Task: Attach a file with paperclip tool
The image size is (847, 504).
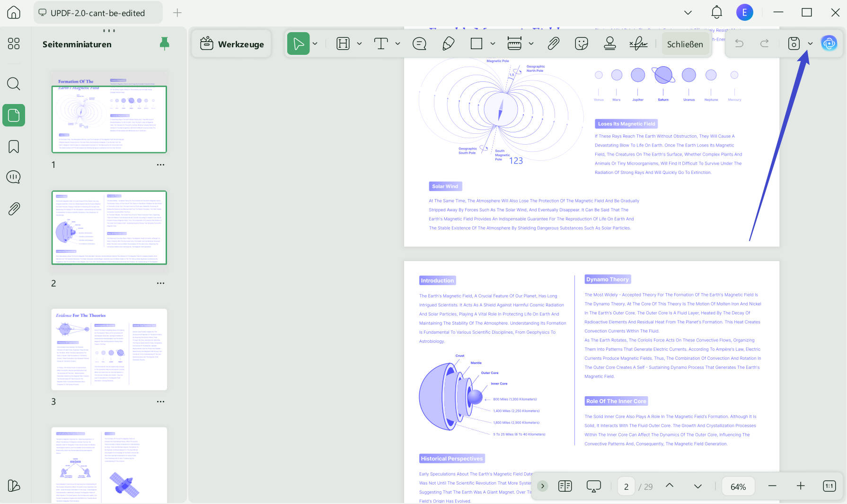Action: point(553,44)
